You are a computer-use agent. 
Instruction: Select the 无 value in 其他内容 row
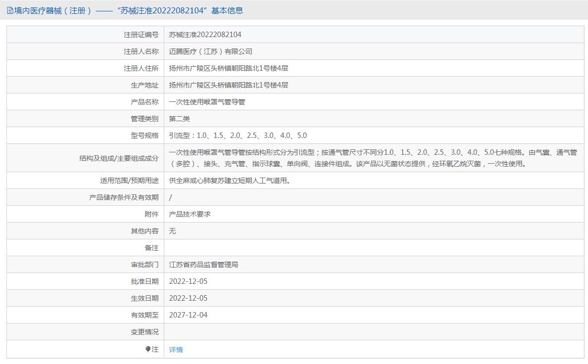[172, 231]
